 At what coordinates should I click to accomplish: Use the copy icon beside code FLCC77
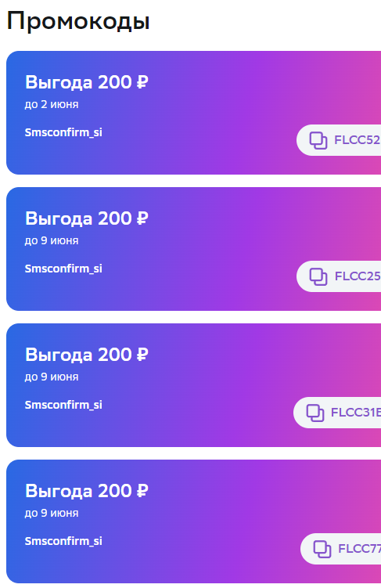tap(322, 549)
